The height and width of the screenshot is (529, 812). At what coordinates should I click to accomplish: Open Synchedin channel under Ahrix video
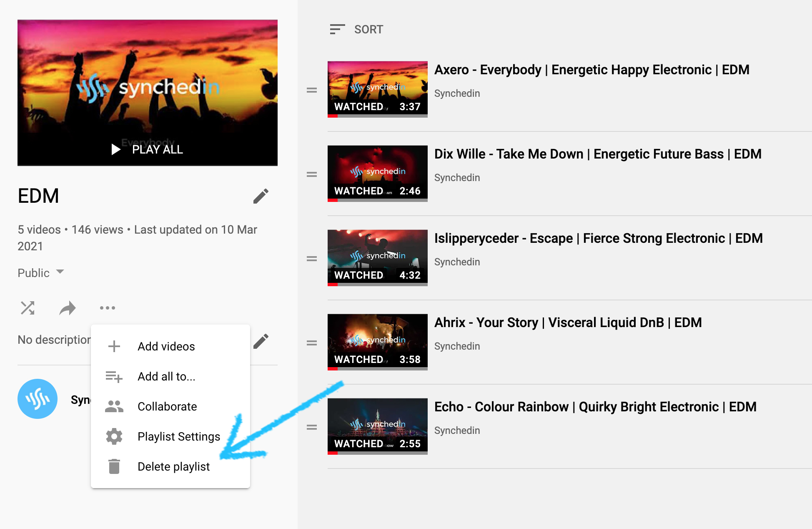[457, 346]
